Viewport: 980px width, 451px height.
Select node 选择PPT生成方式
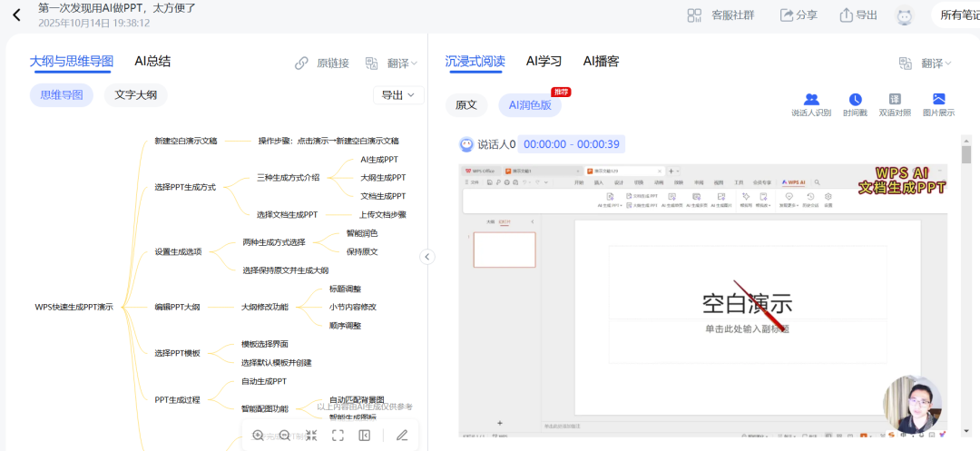tap(185, 187)
